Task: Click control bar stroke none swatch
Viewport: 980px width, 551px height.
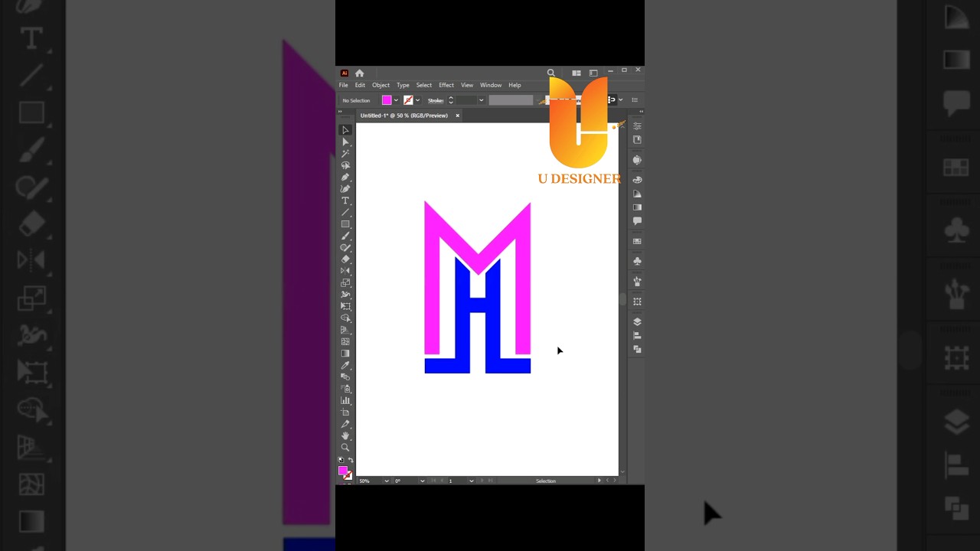Action: tap(408, 100)
